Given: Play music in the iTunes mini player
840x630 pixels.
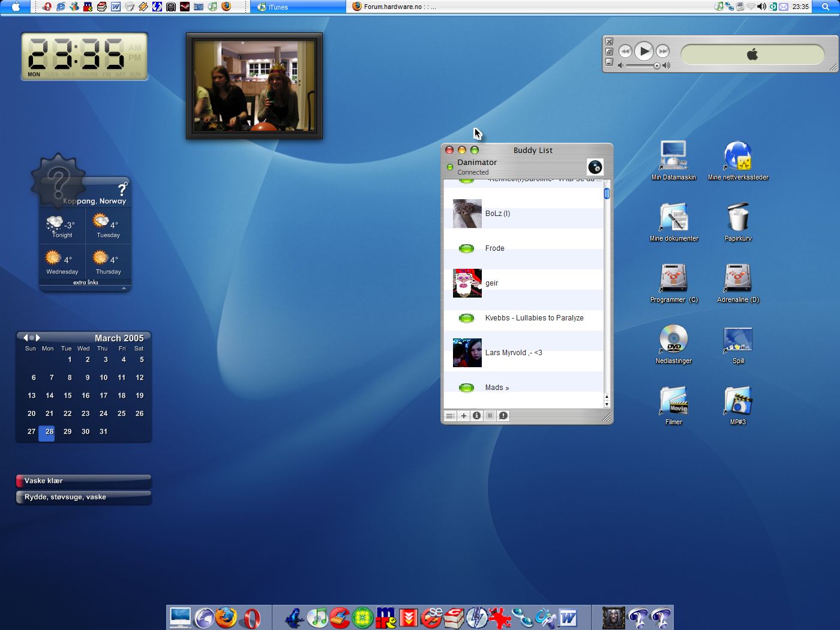Looking at the screenshot, I should click(644, 51).
